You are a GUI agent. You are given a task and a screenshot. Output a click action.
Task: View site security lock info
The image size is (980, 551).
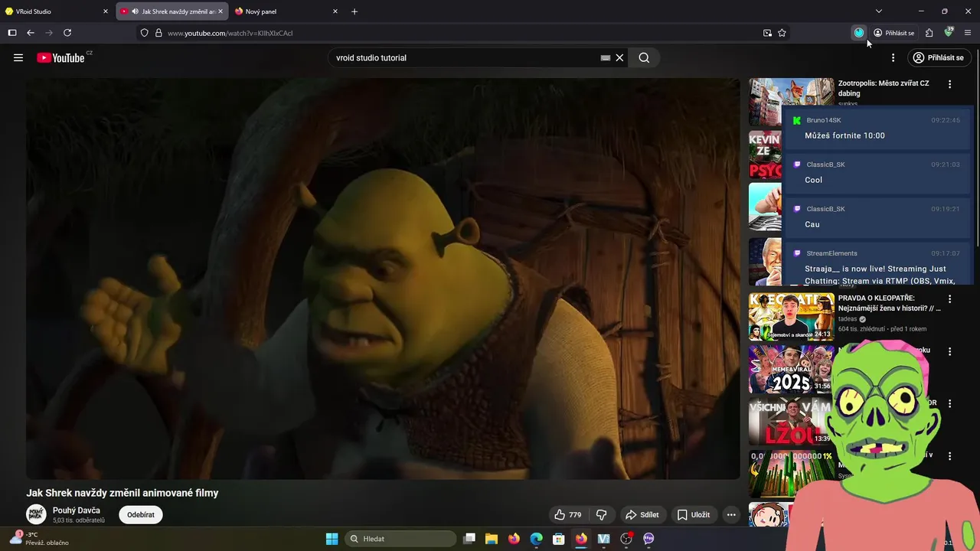click(158, 33)
